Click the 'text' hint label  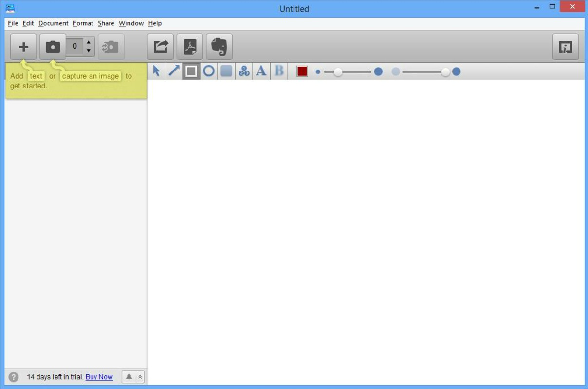point(36,76)
